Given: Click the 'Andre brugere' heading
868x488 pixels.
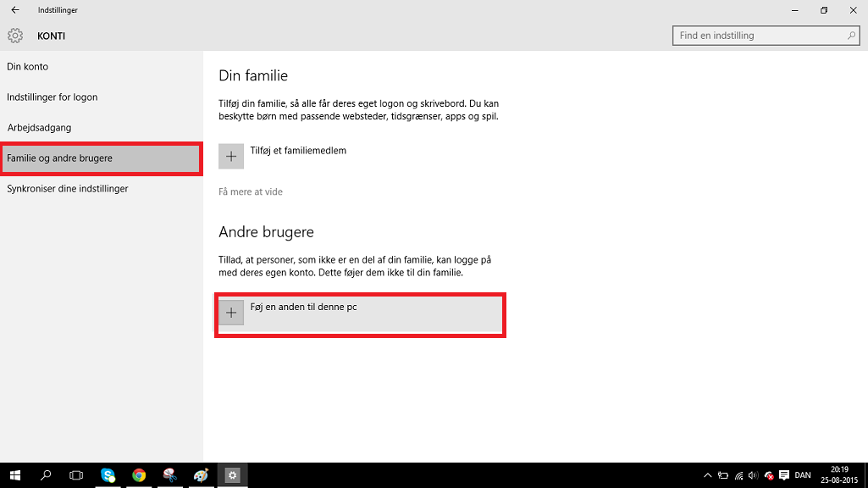Looking at the screenshot, I should pos(266,231).
